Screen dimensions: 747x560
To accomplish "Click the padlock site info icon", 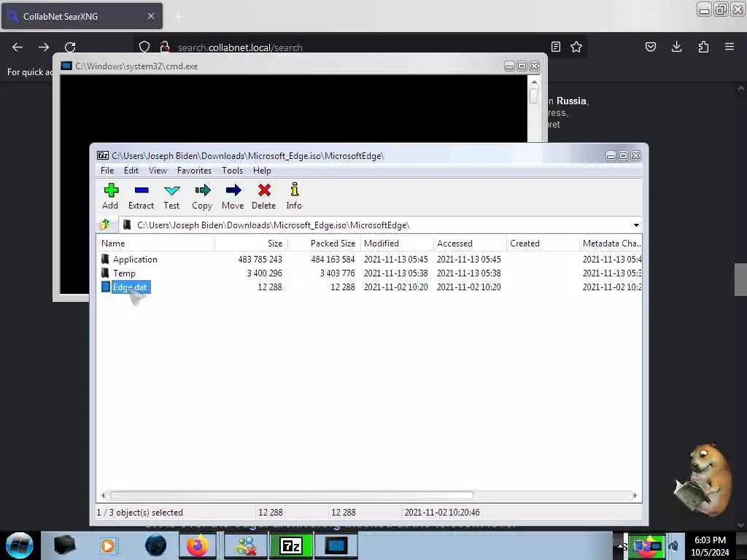I will coord(165,47).
